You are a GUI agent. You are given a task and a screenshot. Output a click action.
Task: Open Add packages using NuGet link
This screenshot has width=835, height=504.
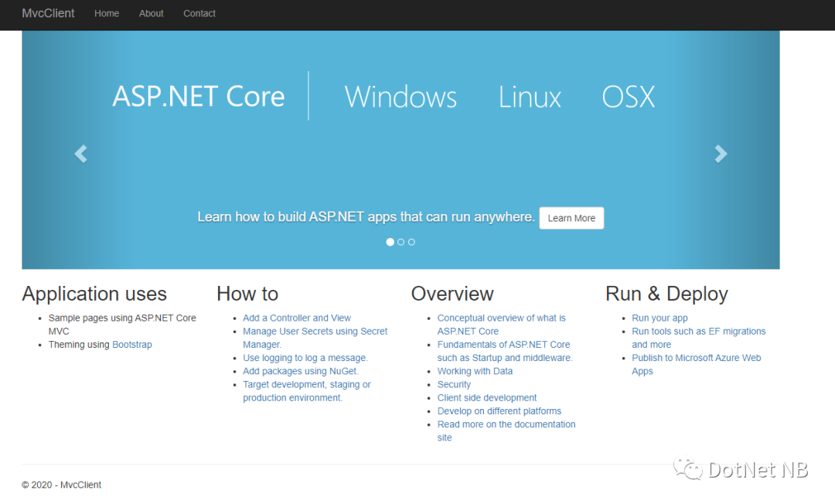coord(300,371)
